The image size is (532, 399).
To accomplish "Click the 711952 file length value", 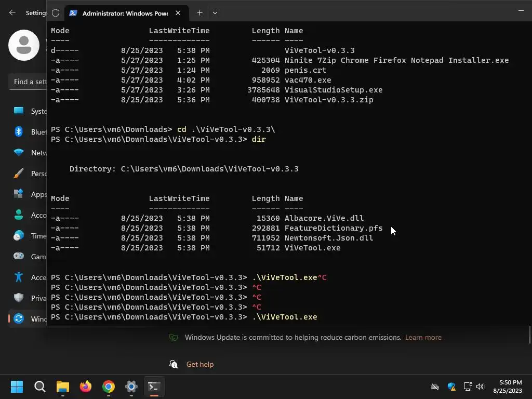I will point(265,238).
